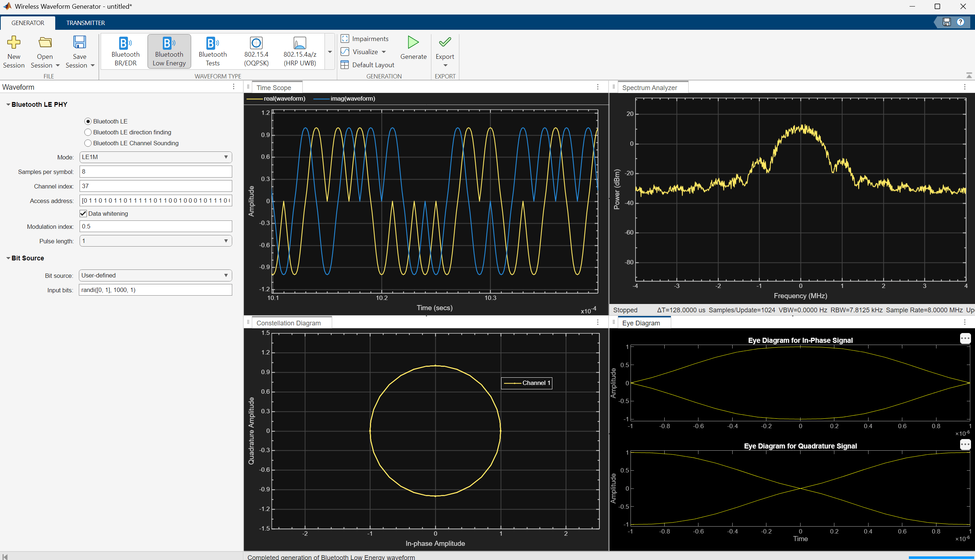Open help via the question mark icon
This screenshot has height=560, width=975.
pyautogui.click(x=960, y=22)
